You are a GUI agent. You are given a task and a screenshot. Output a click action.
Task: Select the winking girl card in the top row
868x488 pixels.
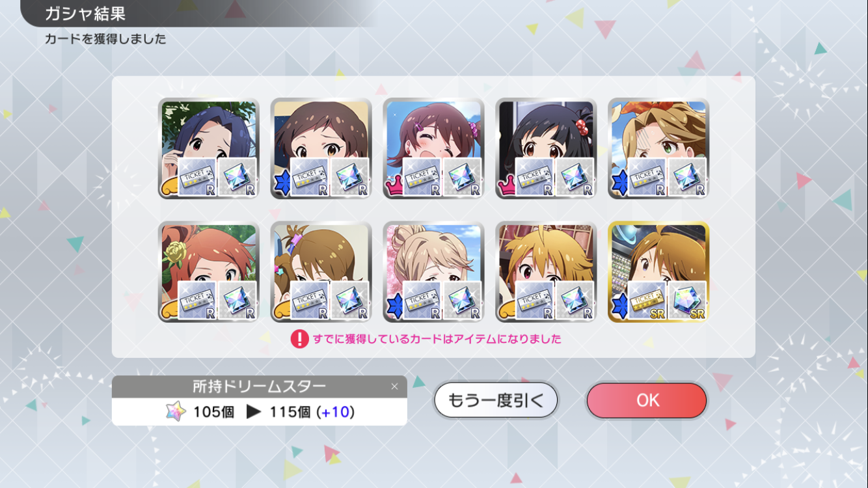(433, 148)
